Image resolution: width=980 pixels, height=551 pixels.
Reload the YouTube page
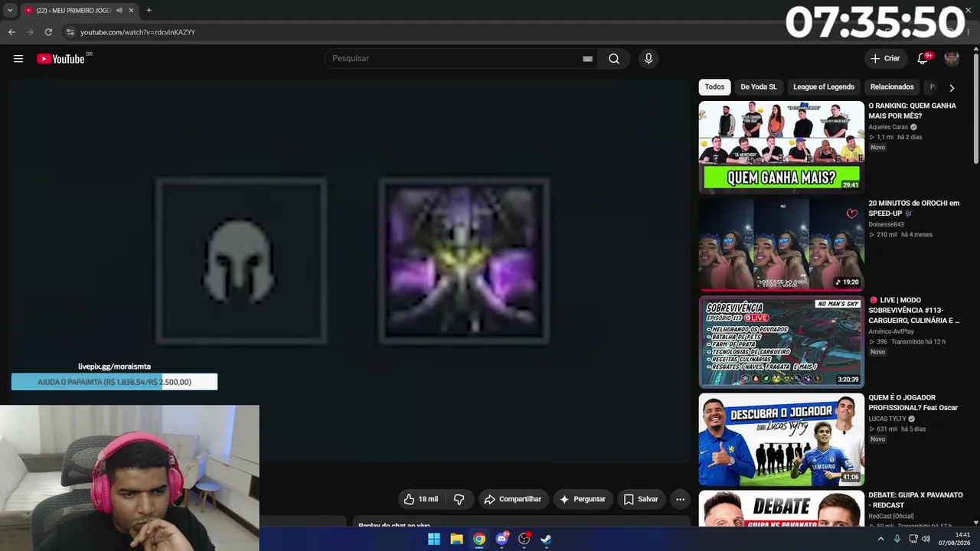48,32
